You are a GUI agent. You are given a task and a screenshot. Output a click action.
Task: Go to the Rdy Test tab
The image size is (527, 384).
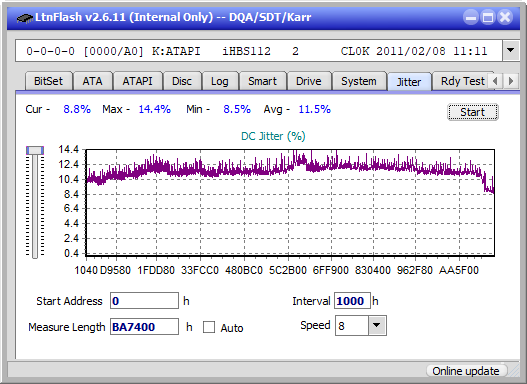click(x=462, y=81)
